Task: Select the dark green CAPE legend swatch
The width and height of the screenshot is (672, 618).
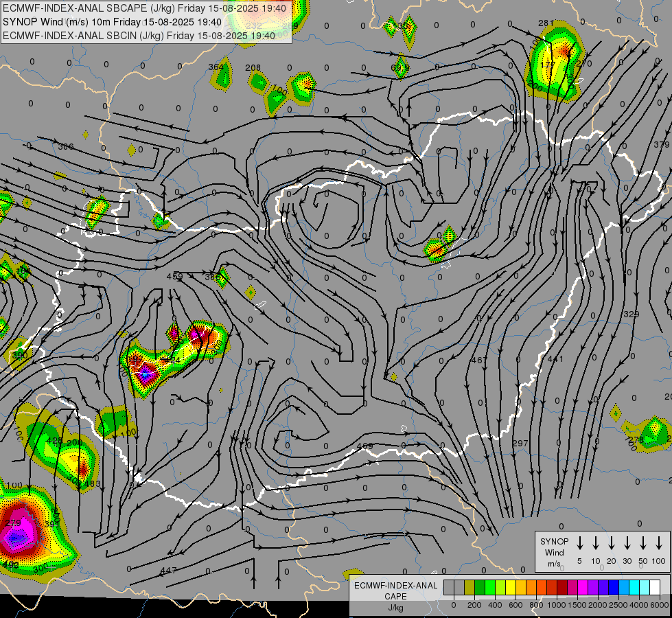Action: pos(480,588)
